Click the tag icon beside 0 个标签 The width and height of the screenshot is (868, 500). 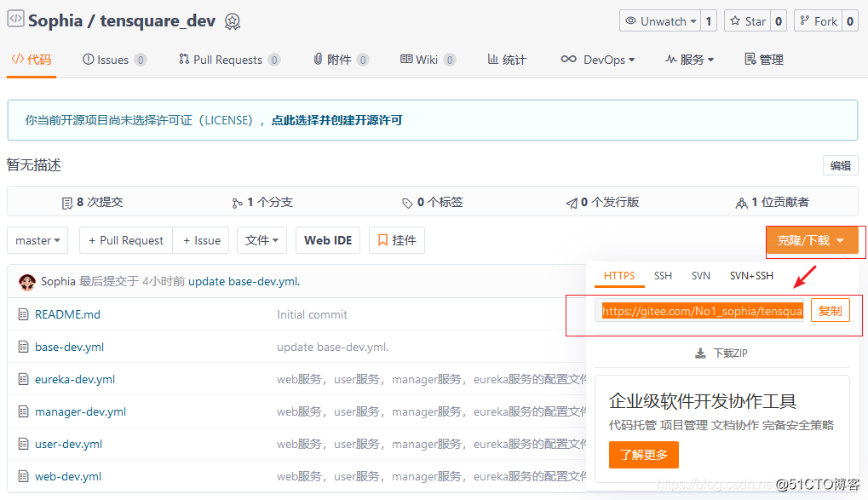click(x=407, y=204)
